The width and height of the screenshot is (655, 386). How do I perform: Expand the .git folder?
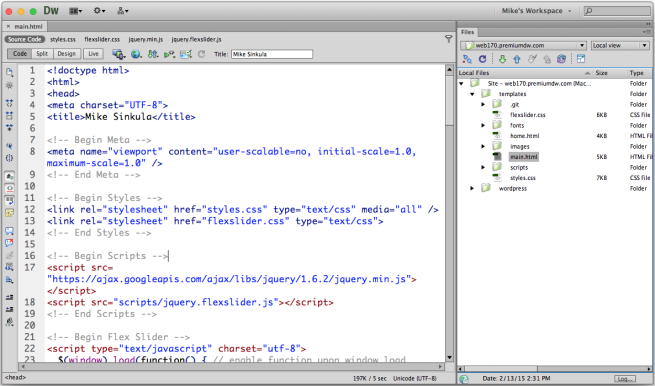tap(483, 104)
